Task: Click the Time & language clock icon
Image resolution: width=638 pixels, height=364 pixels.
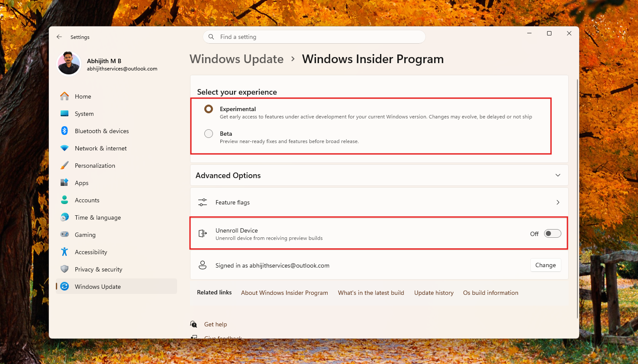Action: pos(64,217)
